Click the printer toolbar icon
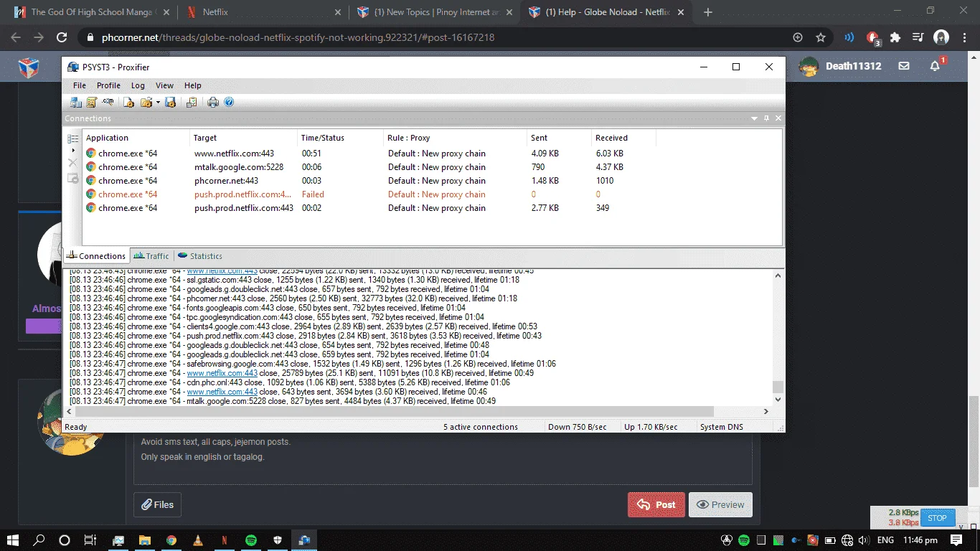This screenshot has width=980, height=551. point(213,103)
